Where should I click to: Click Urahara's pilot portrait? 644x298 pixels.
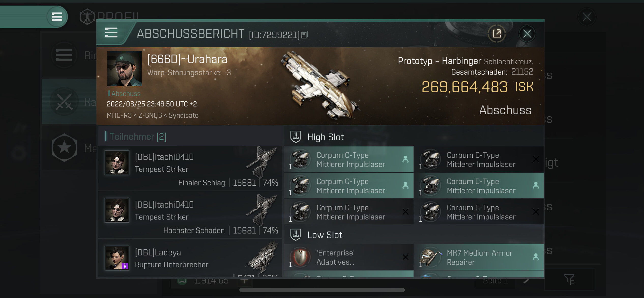click(124, 69)
